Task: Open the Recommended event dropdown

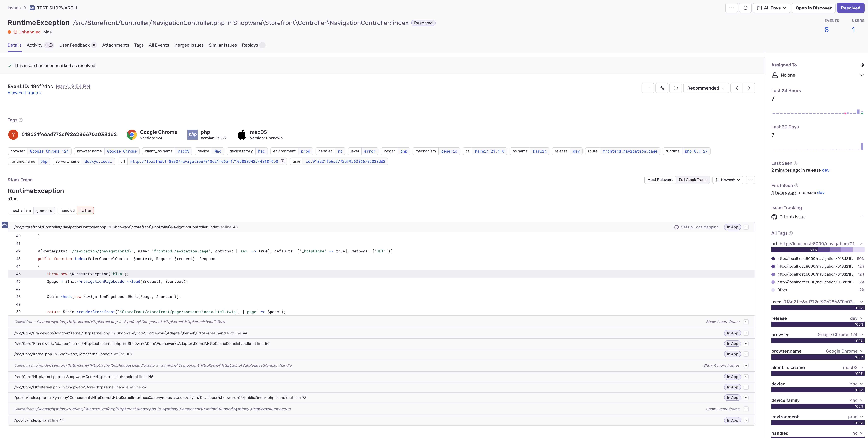Action: (706, 88)
